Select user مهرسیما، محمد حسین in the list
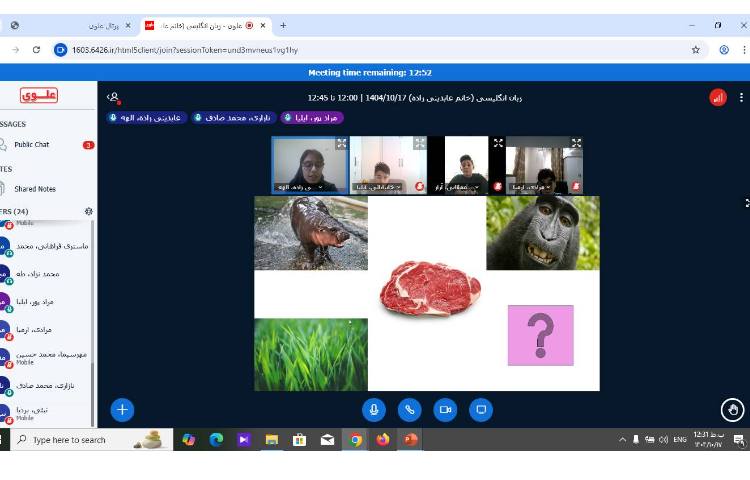This screenshot has height=480, width=750. point(47,358)
